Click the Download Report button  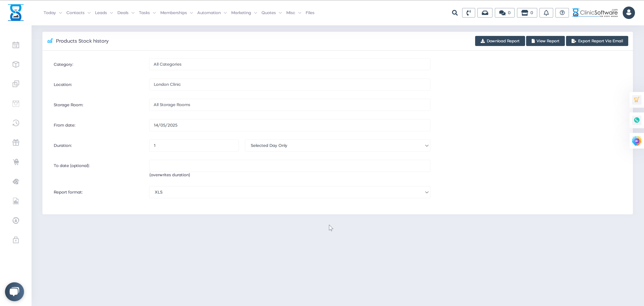tap(500, 41)
